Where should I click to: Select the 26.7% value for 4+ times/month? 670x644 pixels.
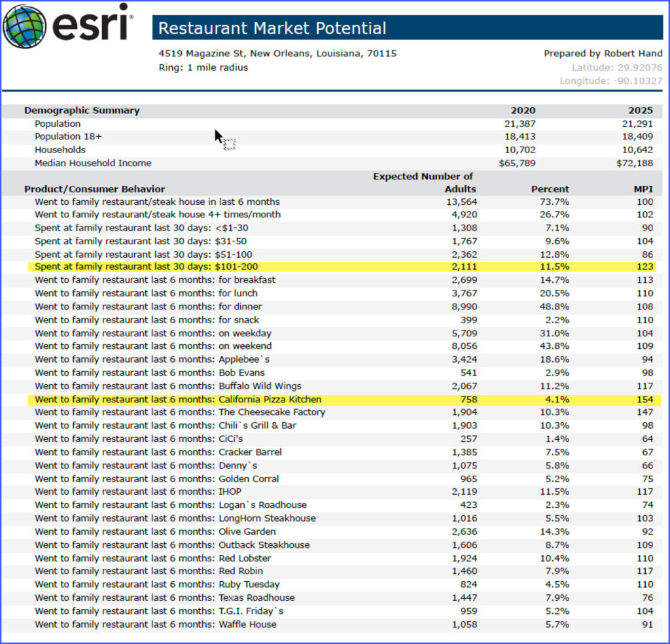click(554, 215)
